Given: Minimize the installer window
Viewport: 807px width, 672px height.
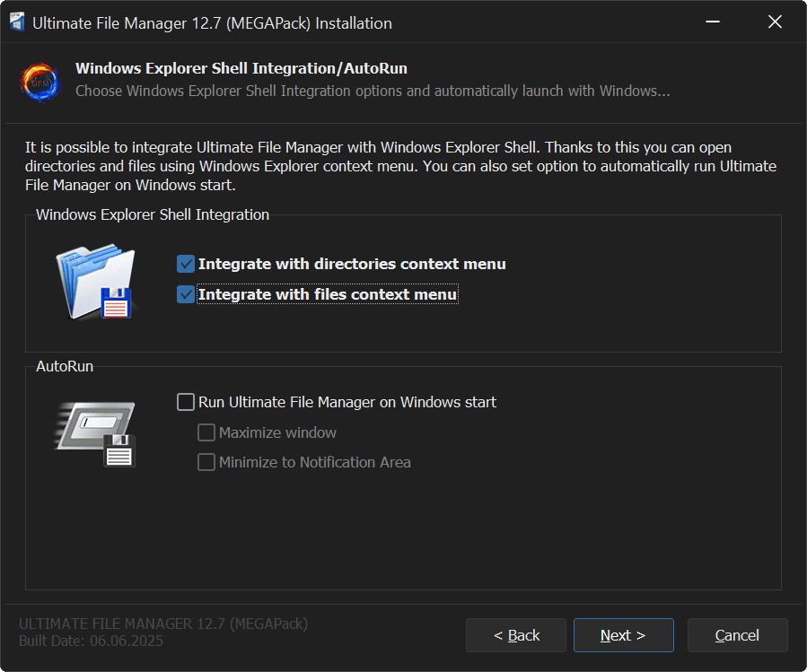Looking at the screenshot, I should (x=712, y=22).
